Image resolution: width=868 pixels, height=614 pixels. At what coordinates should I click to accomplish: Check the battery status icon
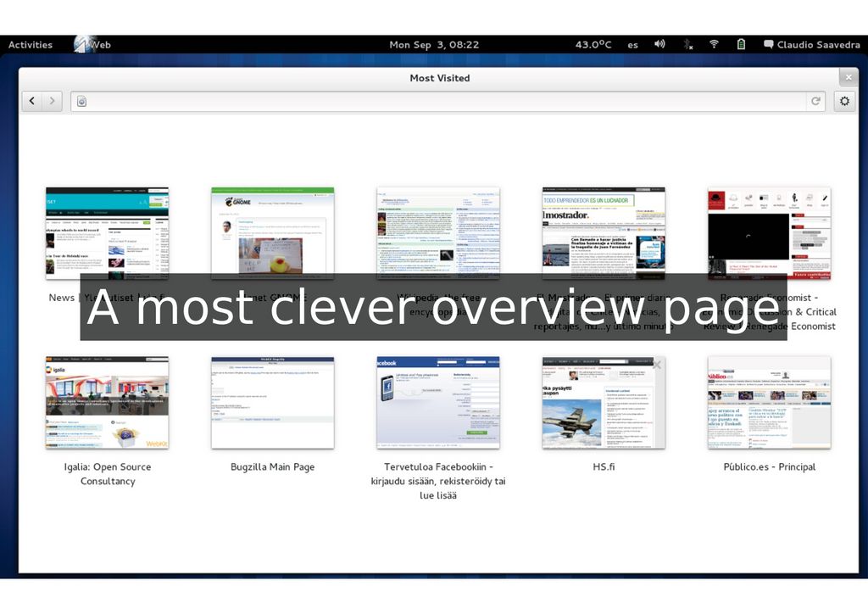741,44
